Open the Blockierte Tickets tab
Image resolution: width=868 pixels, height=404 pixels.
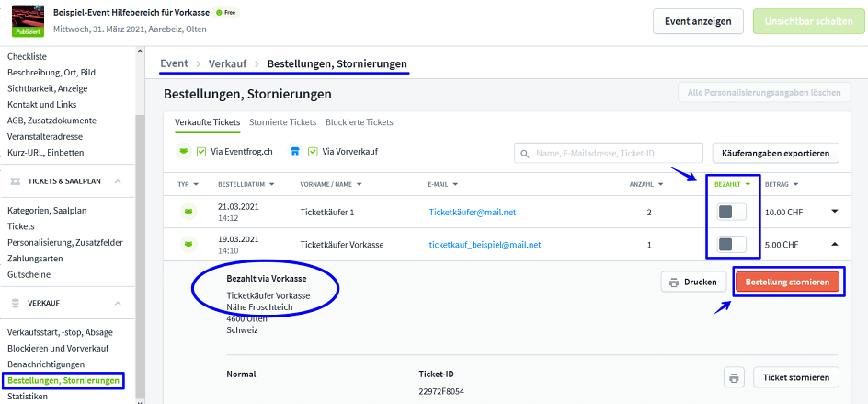point(359,122)
